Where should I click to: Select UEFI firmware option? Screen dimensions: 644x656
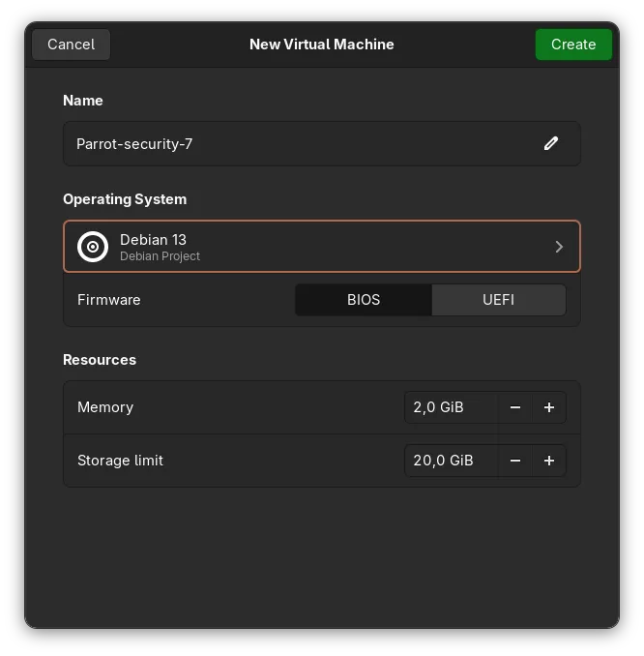[x=499, y=300]
